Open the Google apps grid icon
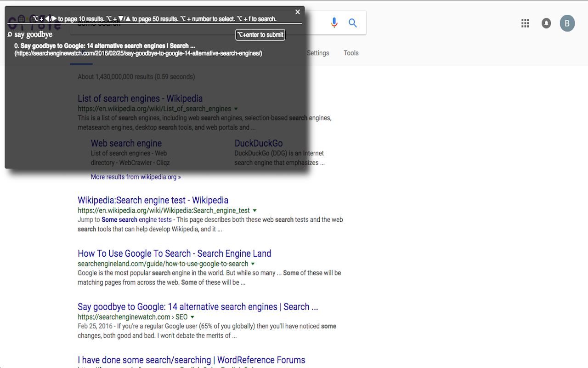This screenshot has width=588, height=368. 525,23
